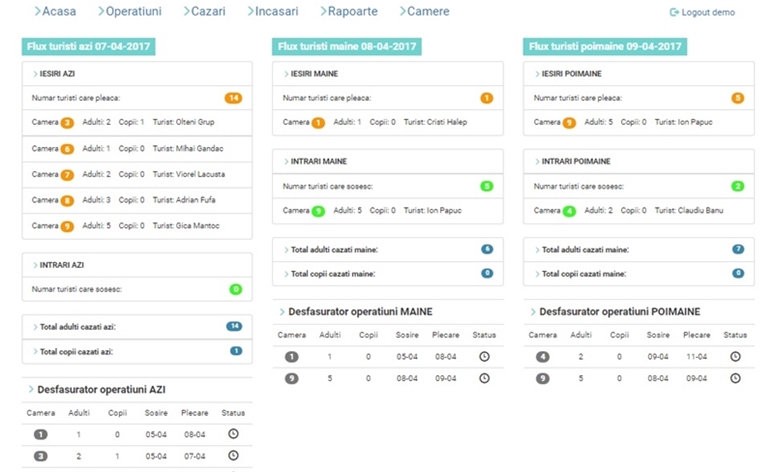The image size is (774, 472).
Task: Click the Logout demo link
Action: [x=708, y=12]
